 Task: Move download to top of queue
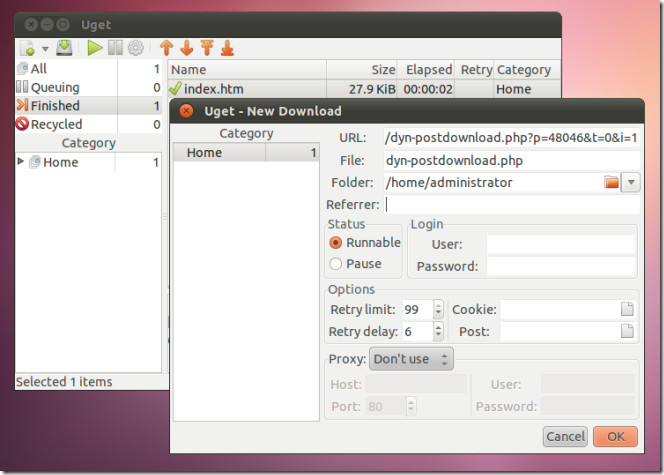(x=207, y=48)
